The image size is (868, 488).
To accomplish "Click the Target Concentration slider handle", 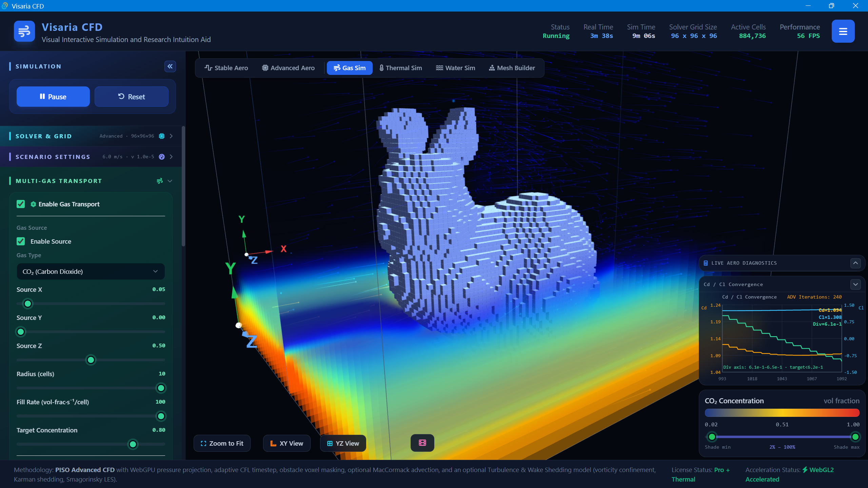I will tap(133, 444).
